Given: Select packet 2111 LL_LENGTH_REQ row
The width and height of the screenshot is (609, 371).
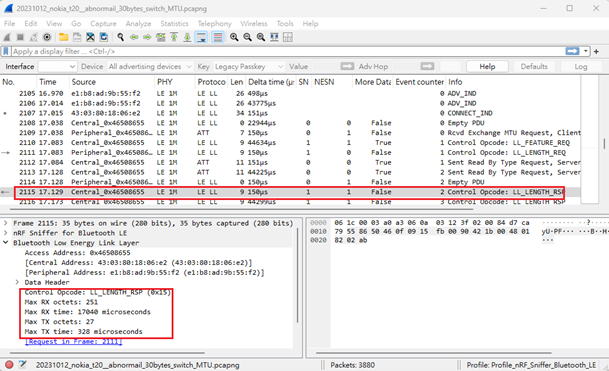Looking at the screenshot, I should click(x=291, y=152).
